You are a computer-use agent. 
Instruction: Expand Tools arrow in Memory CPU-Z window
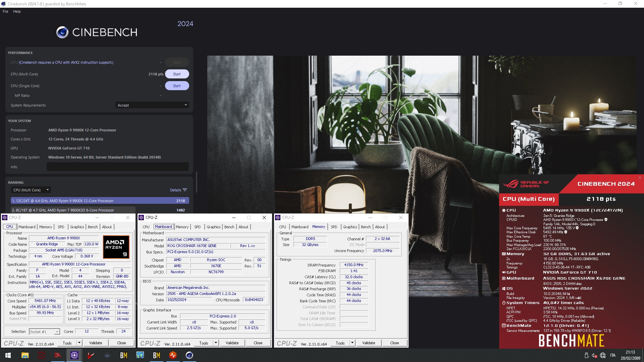coord(353,343)
